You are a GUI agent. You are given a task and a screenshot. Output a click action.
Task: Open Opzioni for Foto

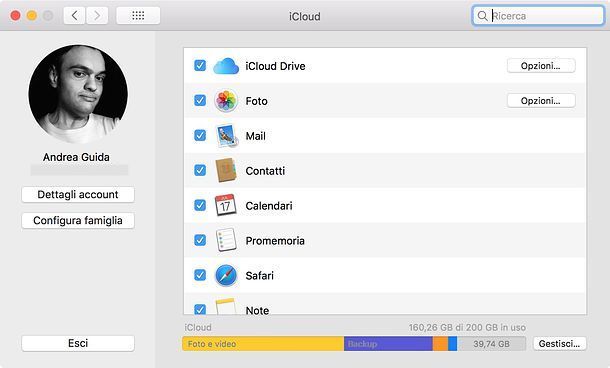coord(541,101)
